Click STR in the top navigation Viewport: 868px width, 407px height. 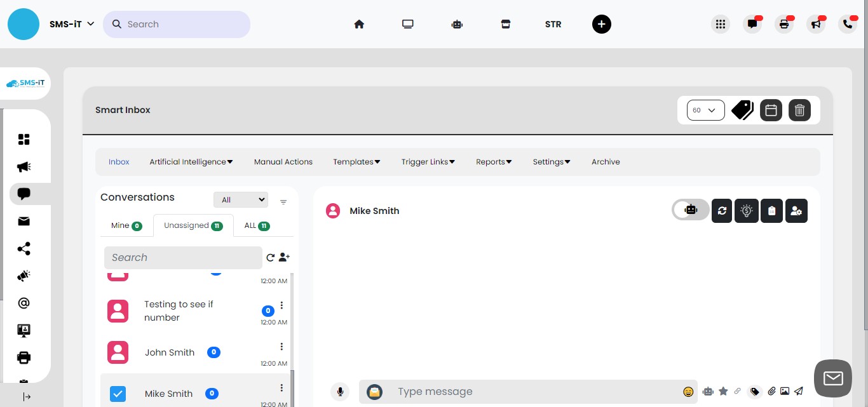[x=553, y=24]
